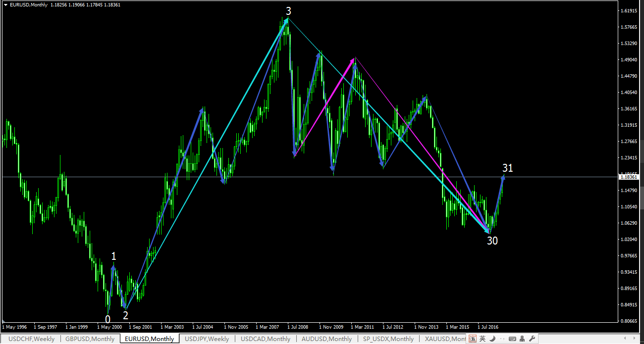
Task: Switch to the USDCHF,Weekly chart tab
Action: pyautogui.click(x=31, y=339)
